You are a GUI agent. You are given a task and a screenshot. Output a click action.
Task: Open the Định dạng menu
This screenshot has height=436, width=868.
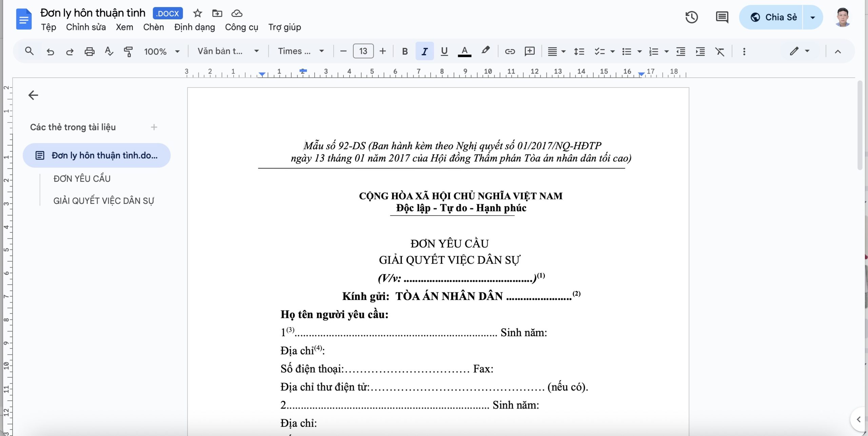point(194,27)
